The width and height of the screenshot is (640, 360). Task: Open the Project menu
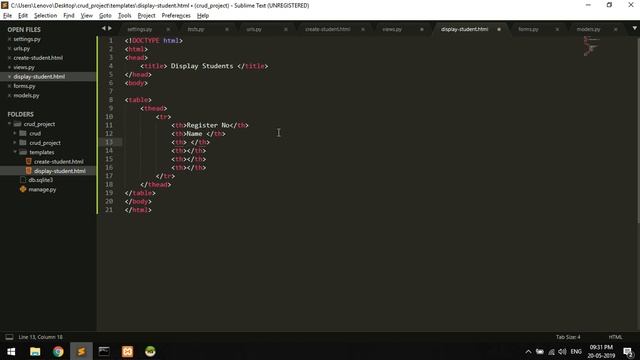click(x=147, y=16)
